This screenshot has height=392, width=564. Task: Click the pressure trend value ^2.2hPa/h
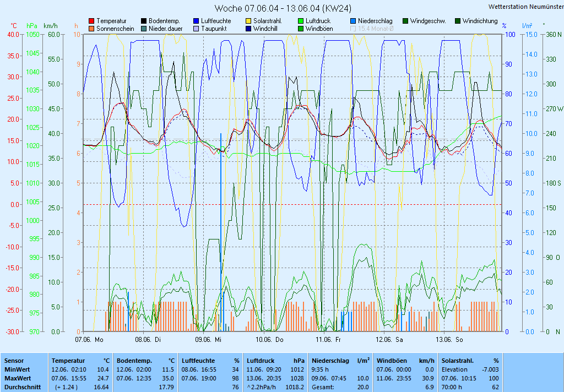pyautogui.click(x=262, y=388)
